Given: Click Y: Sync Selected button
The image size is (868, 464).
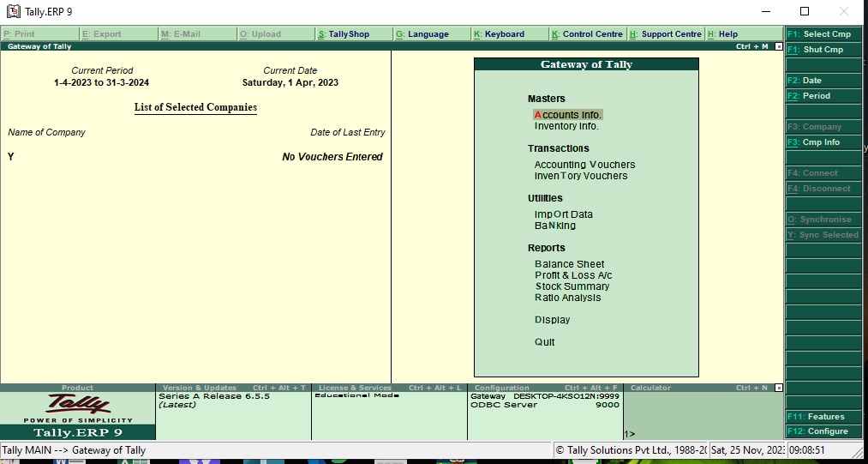Looking at the screenshot, I should pos(823,235).
